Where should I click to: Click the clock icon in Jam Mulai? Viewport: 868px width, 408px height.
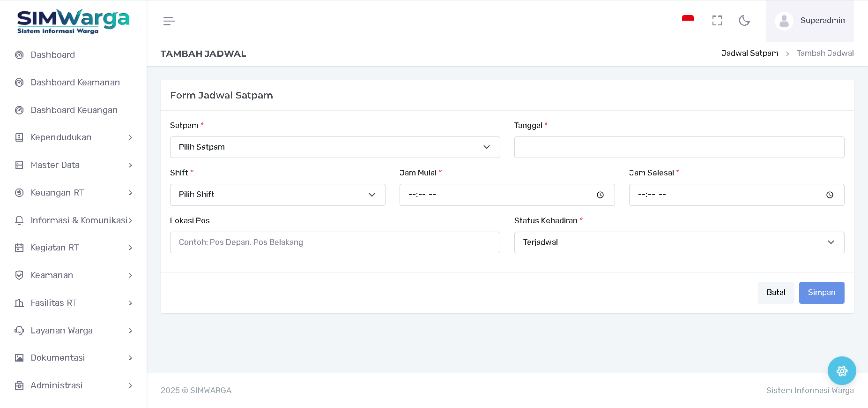(600, 195)
